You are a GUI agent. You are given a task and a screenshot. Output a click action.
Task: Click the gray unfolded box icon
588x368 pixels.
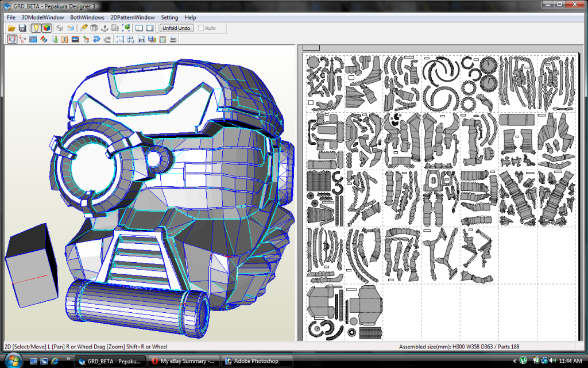[94, 28]
